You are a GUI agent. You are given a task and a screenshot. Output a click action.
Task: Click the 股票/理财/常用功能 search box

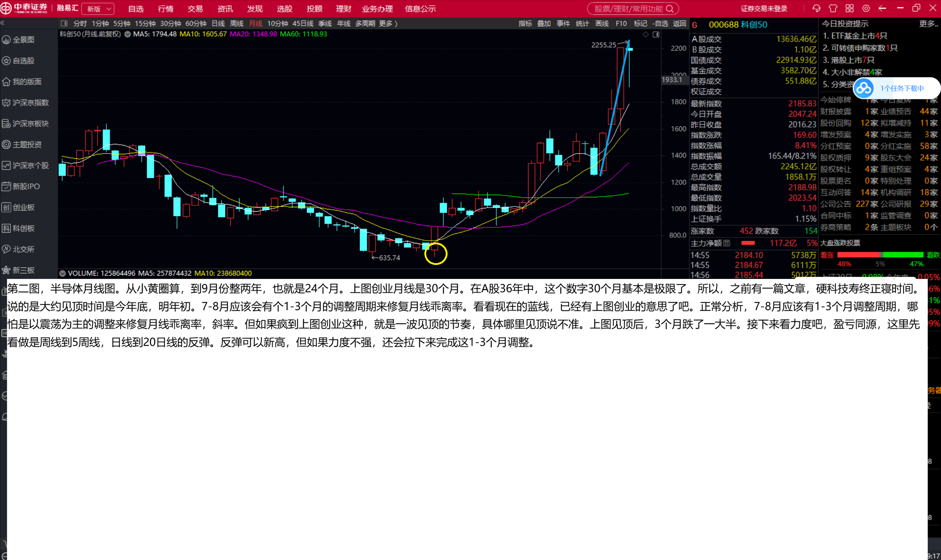point(633,9)
